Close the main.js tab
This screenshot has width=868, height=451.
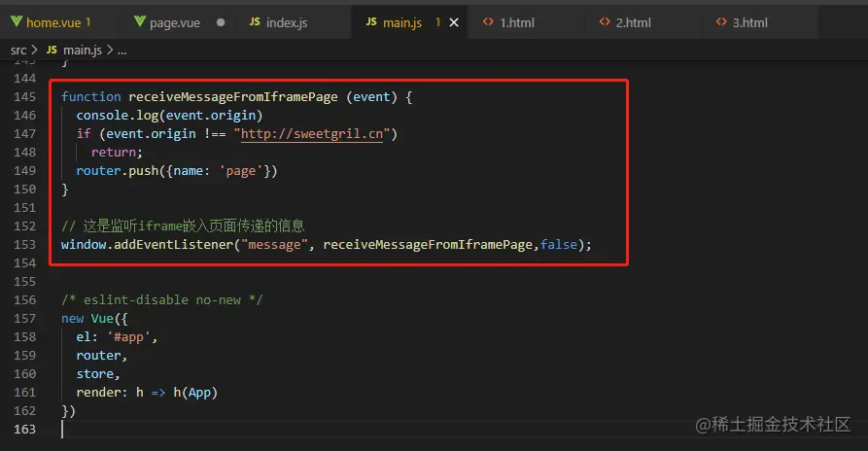(454, 22)
